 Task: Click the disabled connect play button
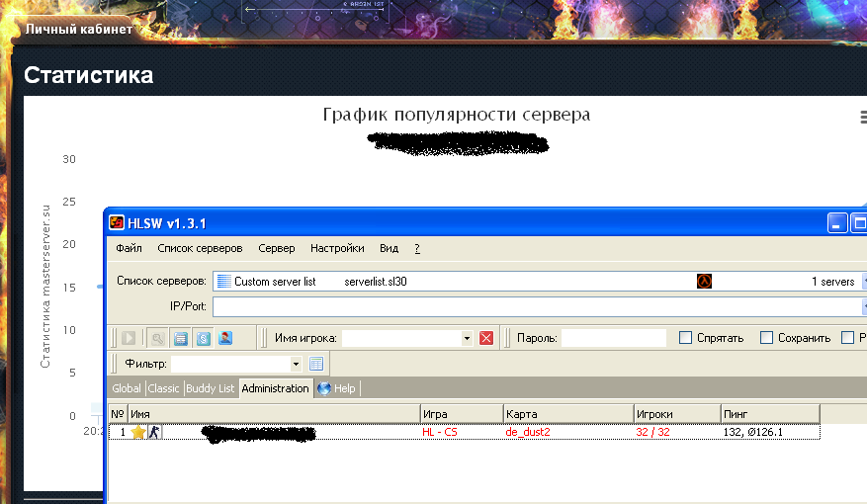coord(129,338)
